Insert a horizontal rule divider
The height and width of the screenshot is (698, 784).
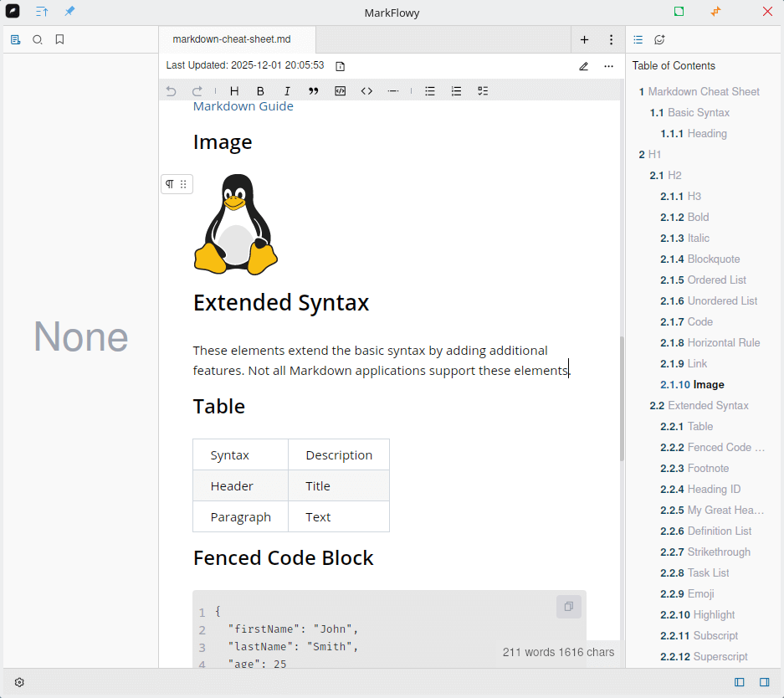click(393, 91)
